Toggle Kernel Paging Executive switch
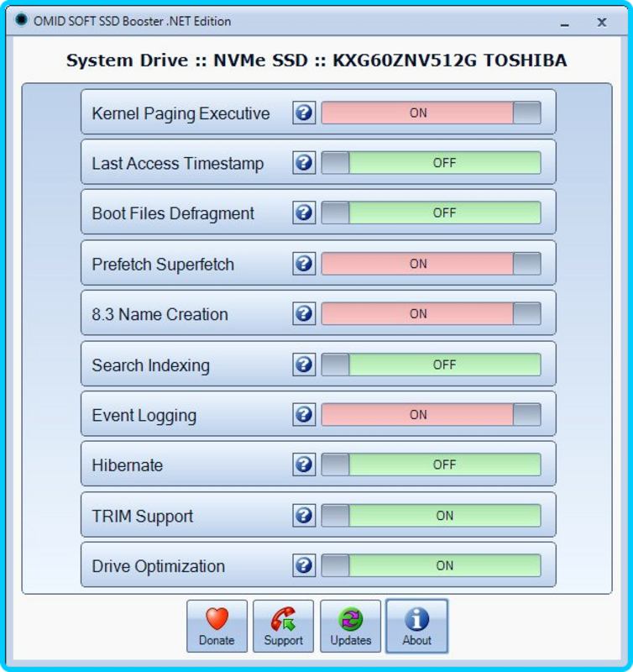 click(432, 113)
